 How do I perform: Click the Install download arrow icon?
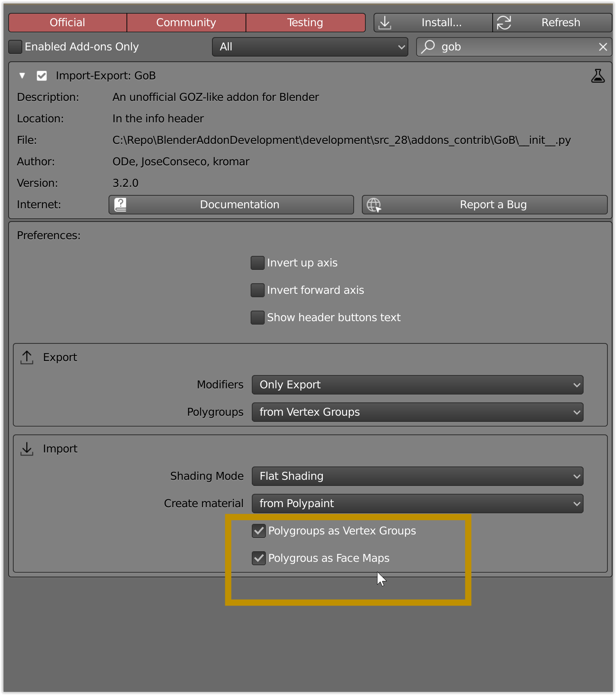(x=385, y=23)
